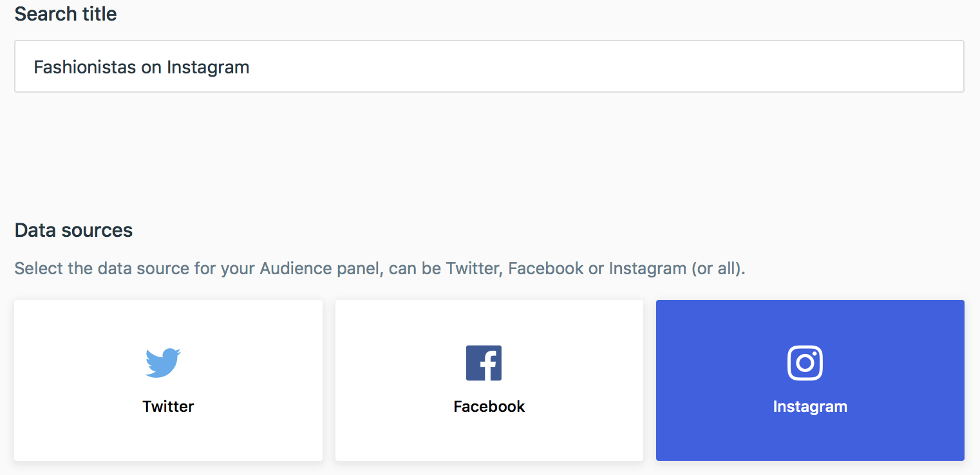The width and height of the screenshot is (980, 475).
Task: Click the data source description sentence
Action: pos(379,268)
